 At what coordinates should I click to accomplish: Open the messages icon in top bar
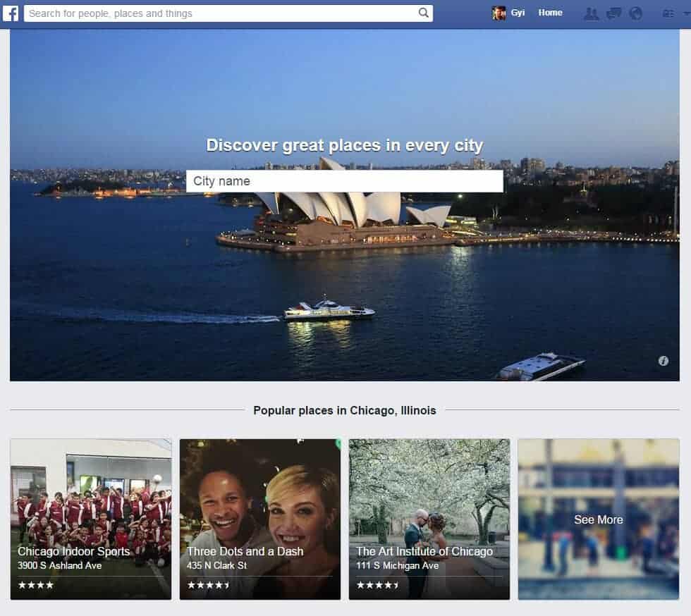(x=613, y=13)
